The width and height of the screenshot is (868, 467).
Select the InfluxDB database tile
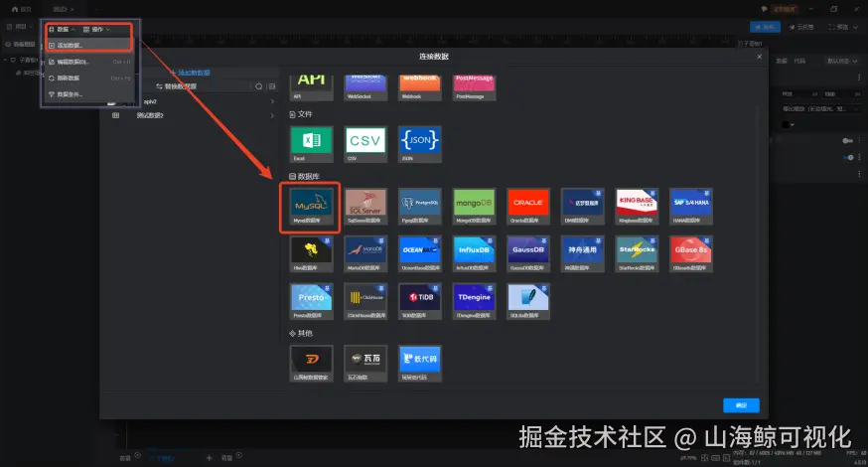click(x=474, y=254)
